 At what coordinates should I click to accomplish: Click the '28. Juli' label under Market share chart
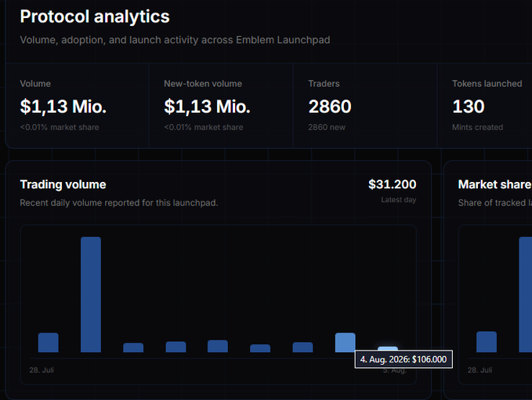click(480, 370)
